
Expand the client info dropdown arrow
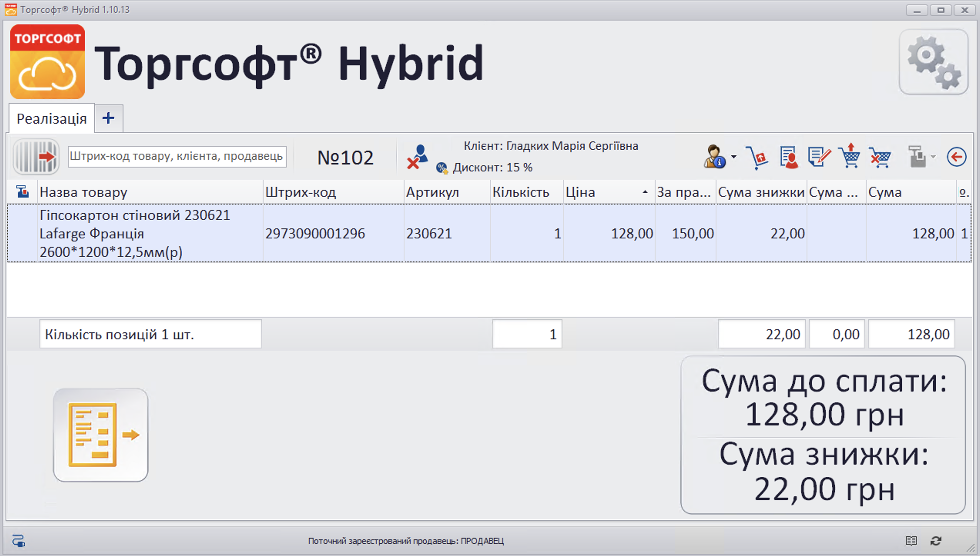734,157
